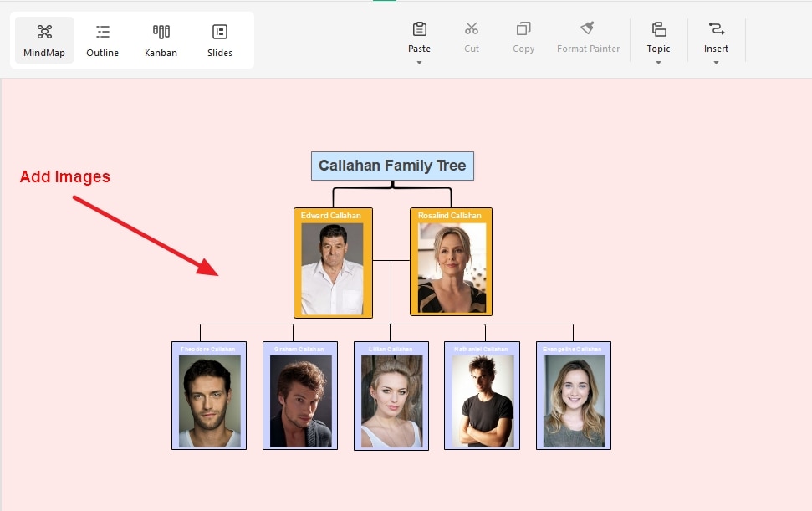Screen dimensions: 812x511
Task: Click the Lillian Callahan name label
Action: coord(391,349)
